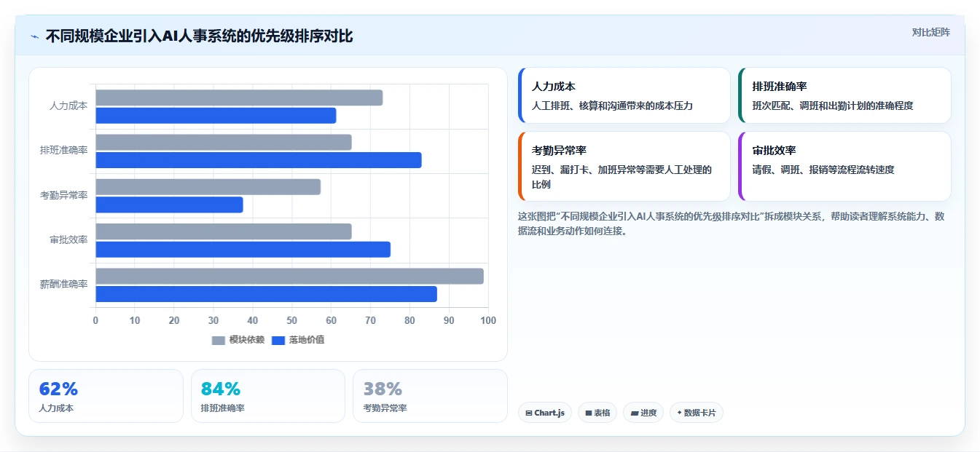980x452 pixels.
Task: Click the blue 薪酬准确率 bar
Action: pos(266,294)
